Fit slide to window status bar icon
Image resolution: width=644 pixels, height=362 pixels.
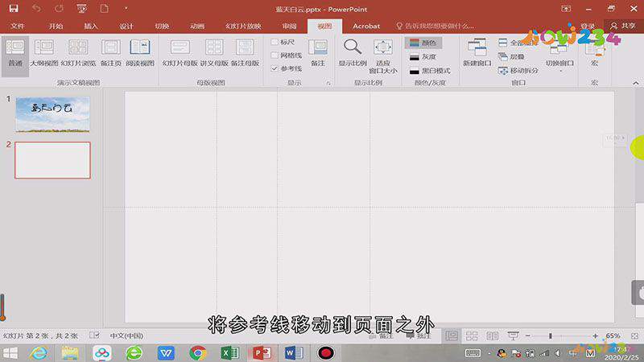tap(634, 336)
